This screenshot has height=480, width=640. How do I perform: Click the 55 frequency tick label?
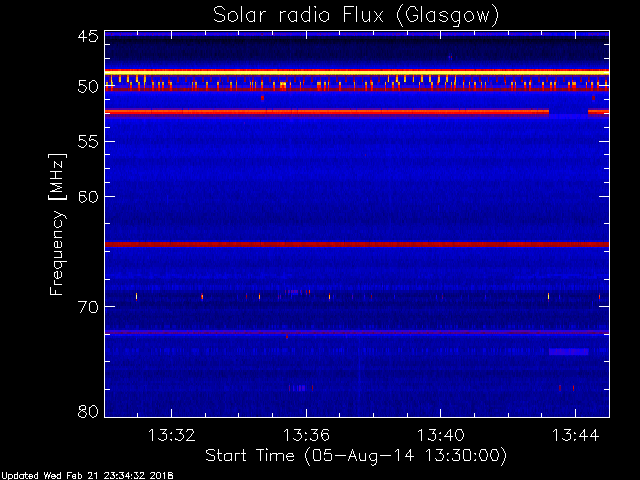tap(88, 142)
